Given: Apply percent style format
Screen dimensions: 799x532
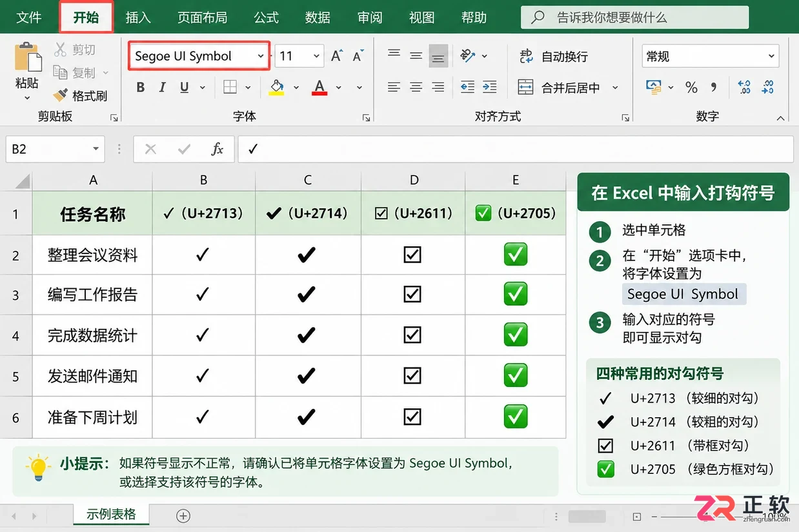Looking at the screenshot, I should pyautogui.click(x=692, y=88).
